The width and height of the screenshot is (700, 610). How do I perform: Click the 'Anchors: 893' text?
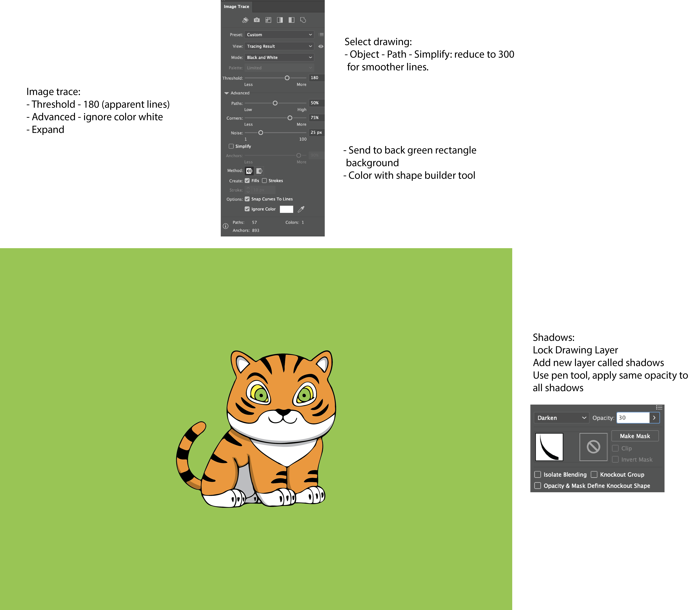(x=246, y=231)
